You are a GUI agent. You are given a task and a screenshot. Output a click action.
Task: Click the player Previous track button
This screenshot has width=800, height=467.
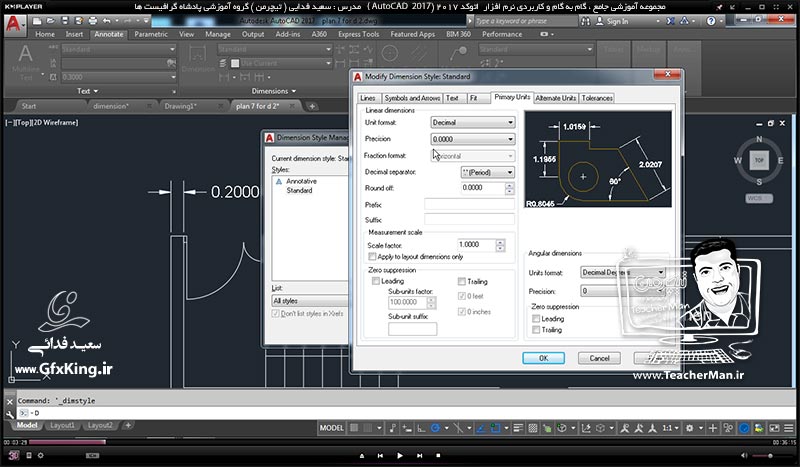tap(380, 455)
